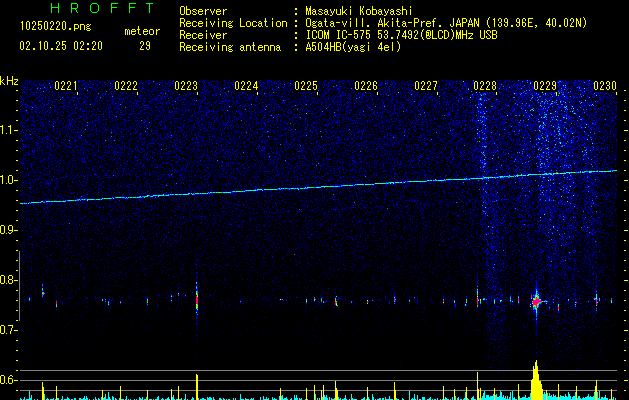The width and height of the screenshot is (629, 400).
Task: Click the yellow intensity spike below 0223
Action: point(197,387)
